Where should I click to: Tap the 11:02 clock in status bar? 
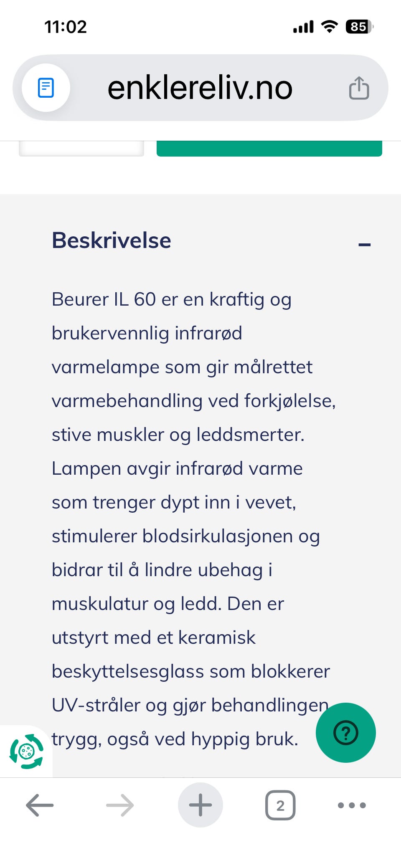(x=66, y=27)
